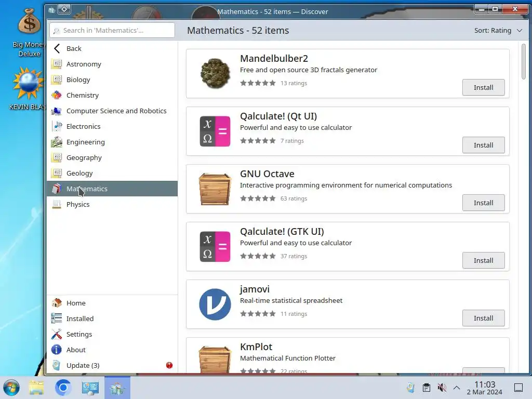Click the Search in 'Mathematics' field
The image size is (532, 399).
click(112, 30)
